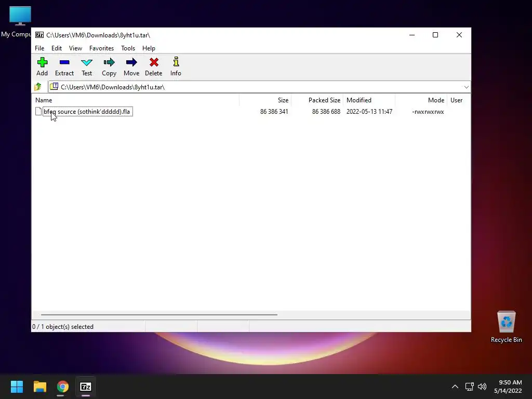The image size is (532, 399).
Task: Click the -rwxrwxrwx mode value
Action: tap(428, 112)
